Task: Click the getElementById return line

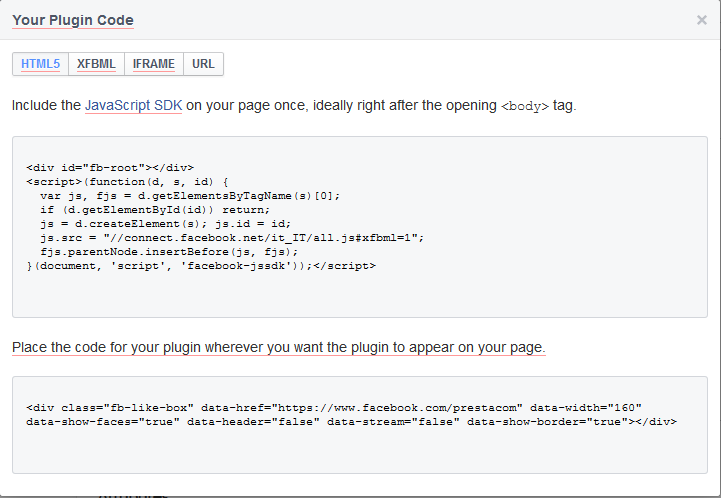Action: 155,210
